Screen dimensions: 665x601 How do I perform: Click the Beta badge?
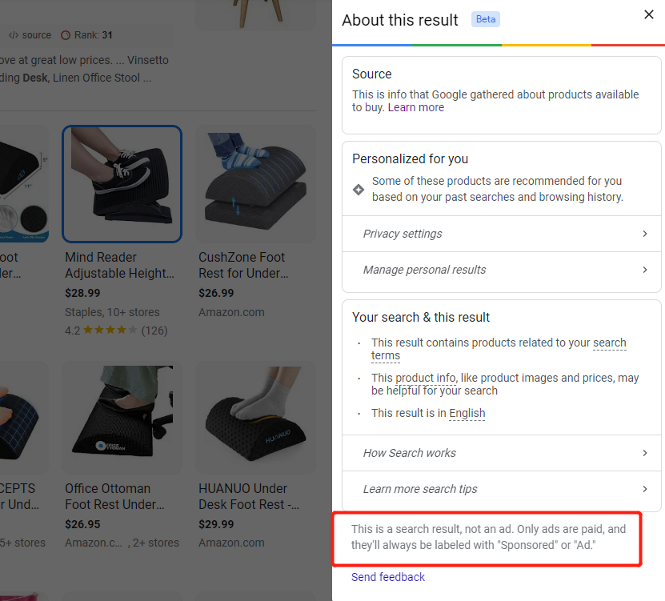(486, 20)
